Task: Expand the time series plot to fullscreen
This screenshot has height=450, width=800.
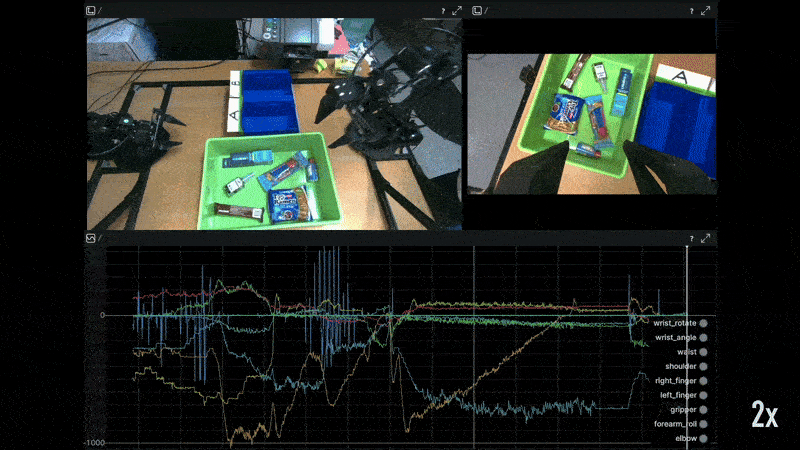Action: pos(707,239)
